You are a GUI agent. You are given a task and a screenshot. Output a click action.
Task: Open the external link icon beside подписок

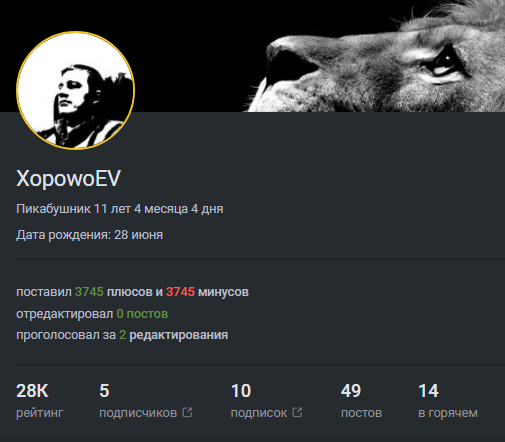(x=297, y=412)
